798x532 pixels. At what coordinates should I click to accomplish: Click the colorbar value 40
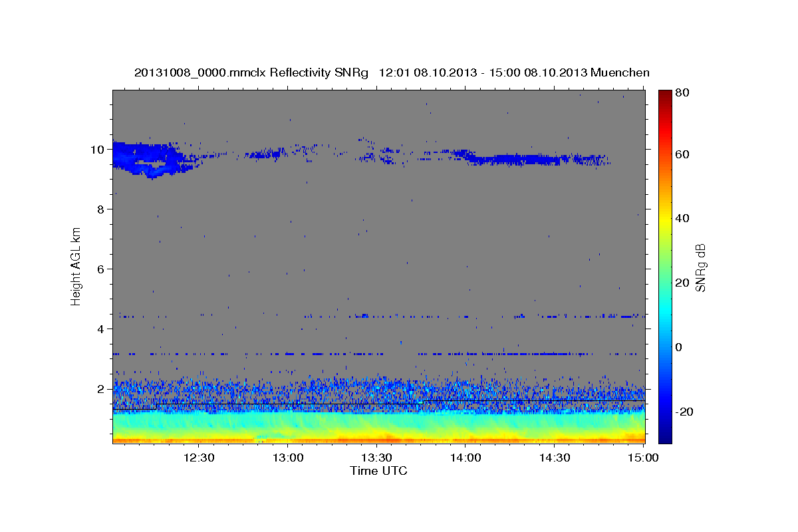(684, 218)
